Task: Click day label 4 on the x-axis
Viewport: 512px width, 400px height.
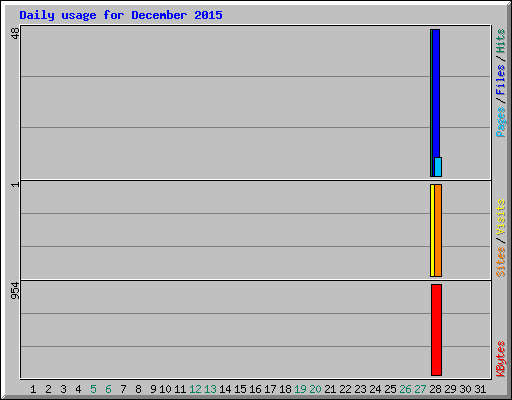Action: coord(78,389)
